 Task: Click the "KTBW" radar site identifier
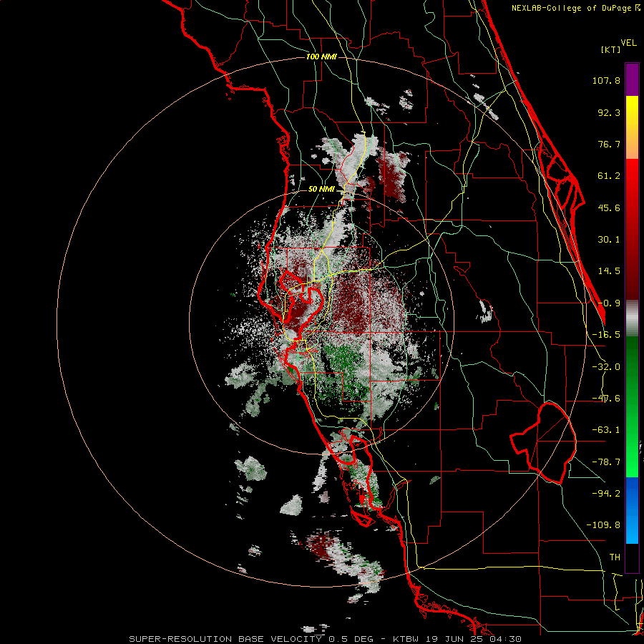(x=406, y=639)
